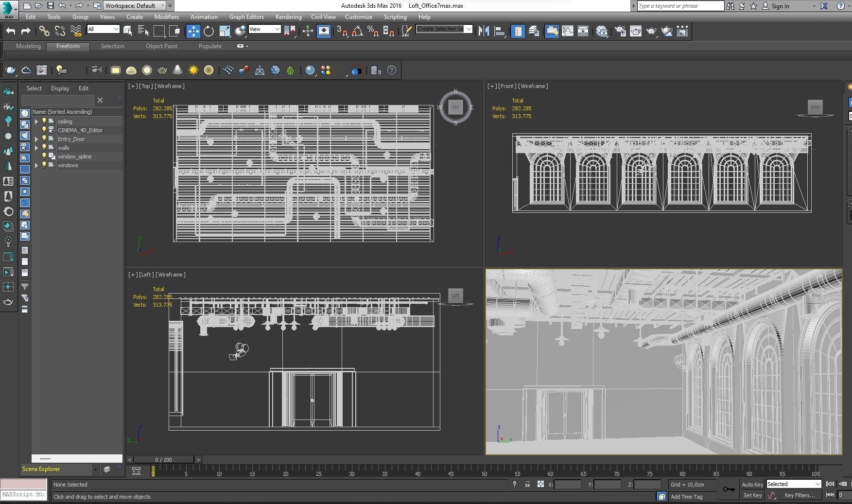Toggle visibility bulb of ceiling layer
Viewport: 852px width, 504px height.
pos(44,122)
